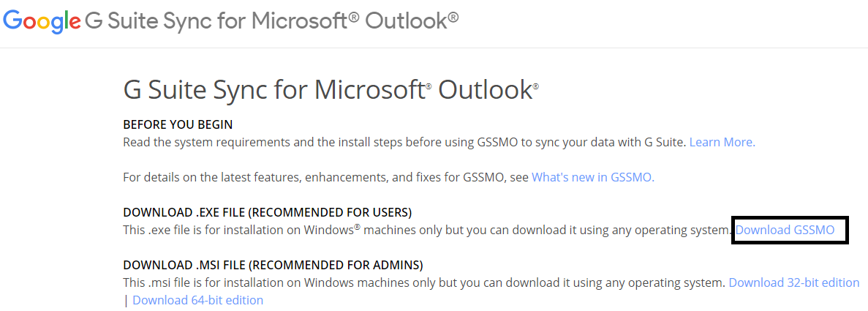Click the registered symbol after header Microsoft

tap(354, 16)
